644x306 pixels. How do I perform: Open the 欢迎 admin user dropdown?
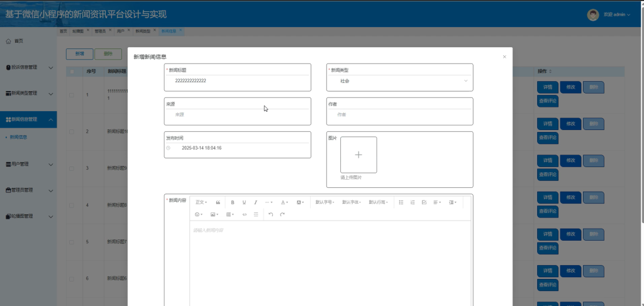[616, 15]
